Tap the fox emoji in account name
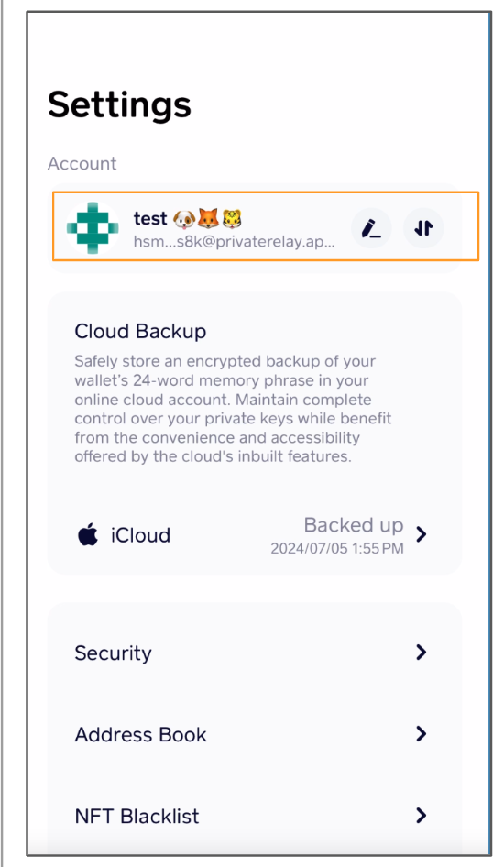The width and height of the screenshot is (504, 867). 208,219
